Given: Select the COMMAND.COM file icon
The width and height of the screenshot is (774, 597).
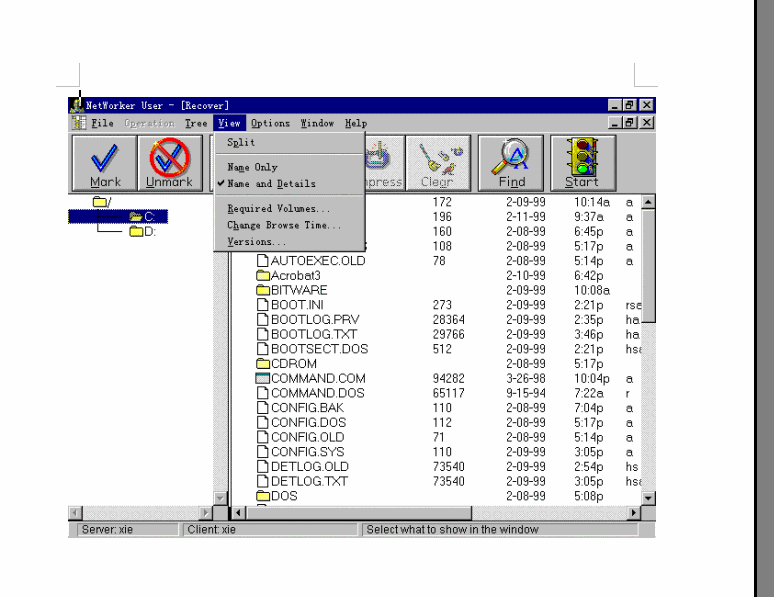Looking at the screenshot, I should click(263, 379).
